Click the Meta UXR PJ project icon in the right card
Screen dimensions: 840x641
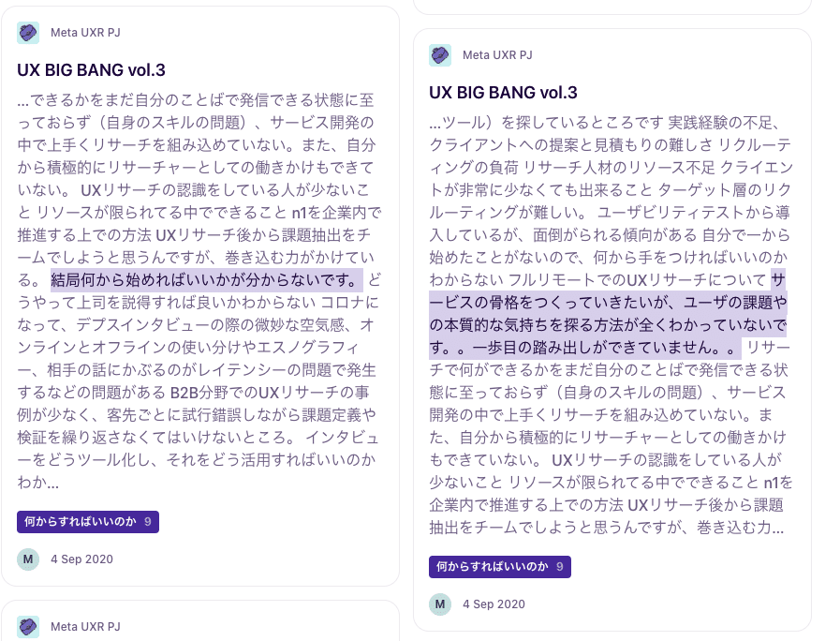[x=440, y=55]
